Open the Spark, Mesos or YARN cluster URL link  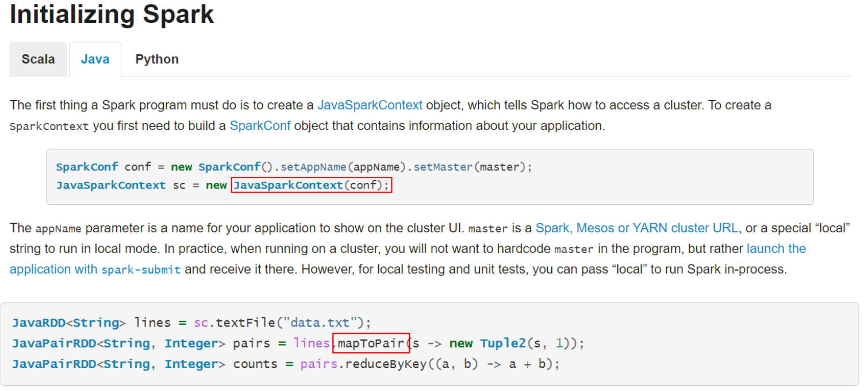(637, 228)
